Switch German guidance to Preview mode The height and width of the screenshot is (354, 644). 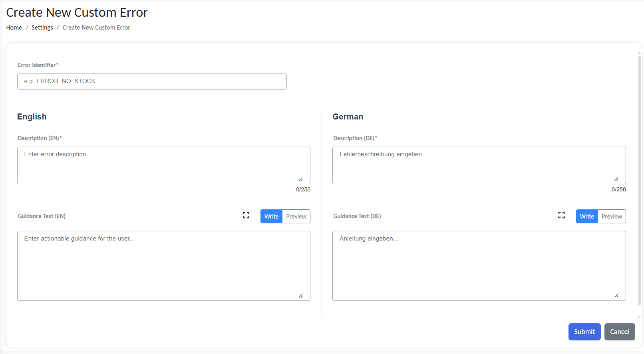[x=612, y=217]
